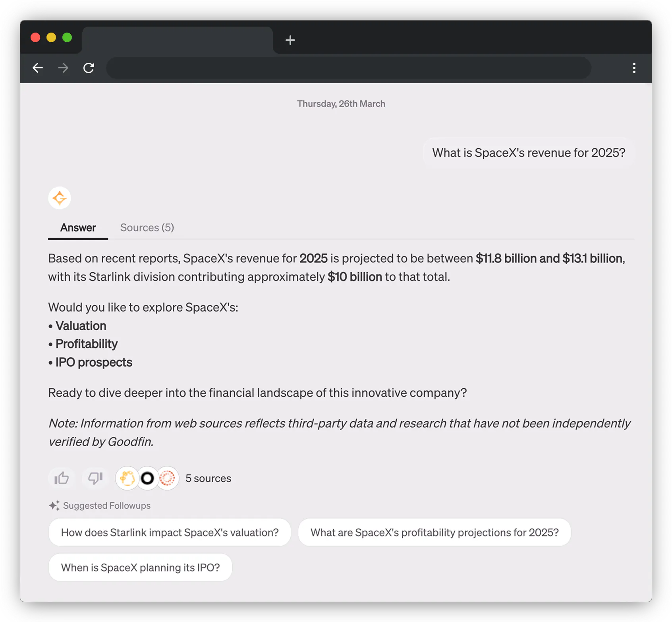Ask about SpaceX's profitability projections for 2025
Image resolution: width=672 pixels, height=622 pixels.
[434, 532]
